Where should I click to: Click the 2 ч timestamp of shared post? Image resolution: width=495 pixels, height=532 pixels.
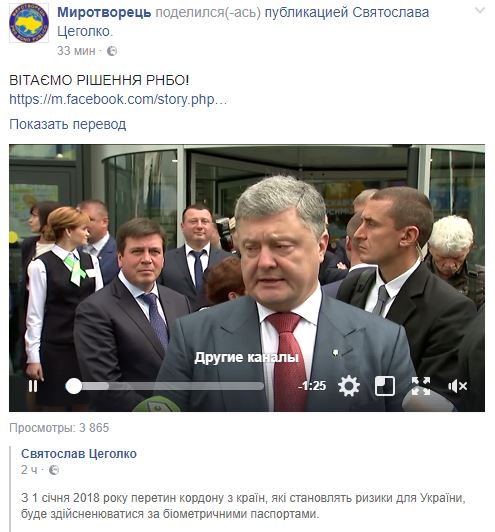pyautogui.click(x=29, y=470)
